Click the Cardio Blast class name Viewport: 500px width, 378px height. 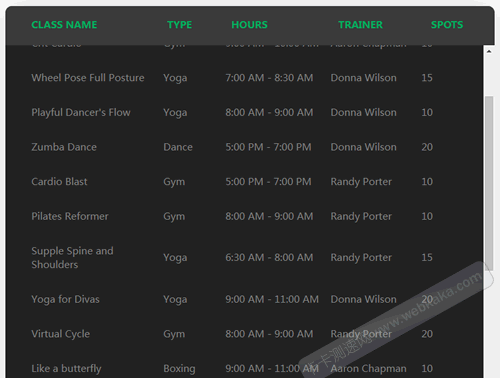[59, 182]
